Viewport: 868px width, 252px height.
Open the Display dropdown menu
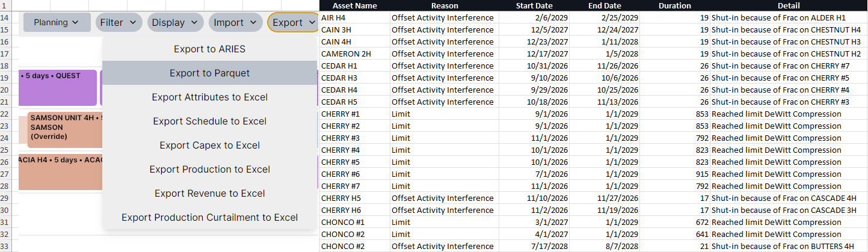[175, 22]
